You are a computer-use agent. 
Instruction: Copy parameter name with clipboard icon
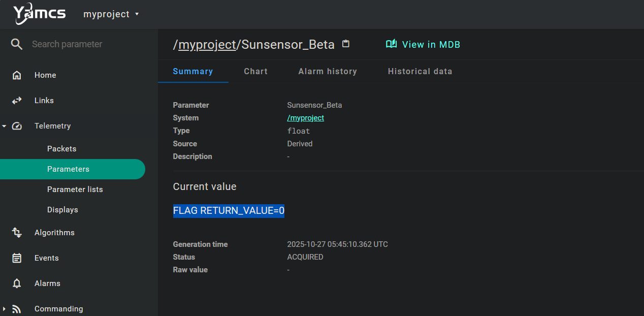click(x=346, y=44)
